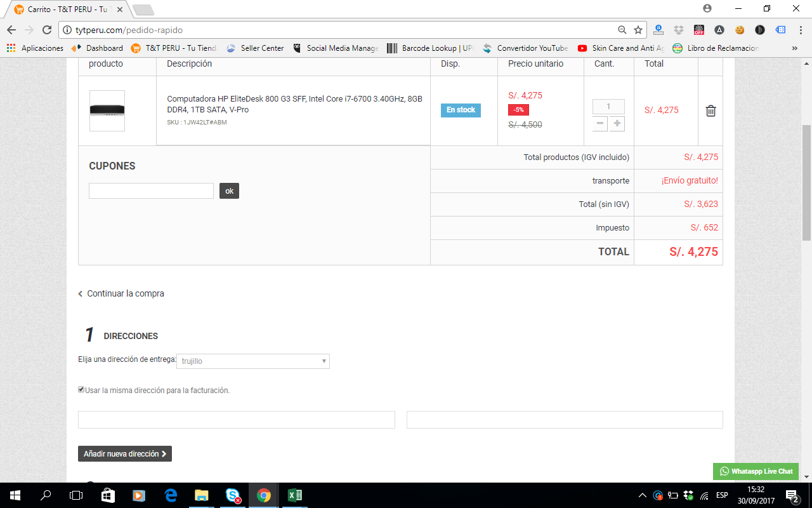
Task: Toggle Usar la misma dirección para la facturación
Action: point(81,390)
